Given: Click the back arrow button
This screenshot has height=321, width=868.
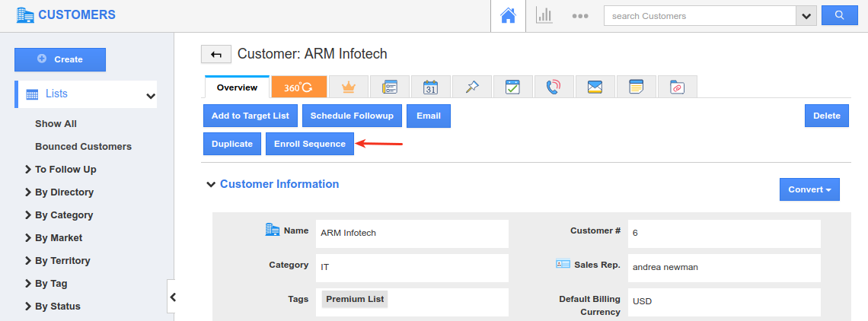Looking at the screenshot, I should point(216,54).
